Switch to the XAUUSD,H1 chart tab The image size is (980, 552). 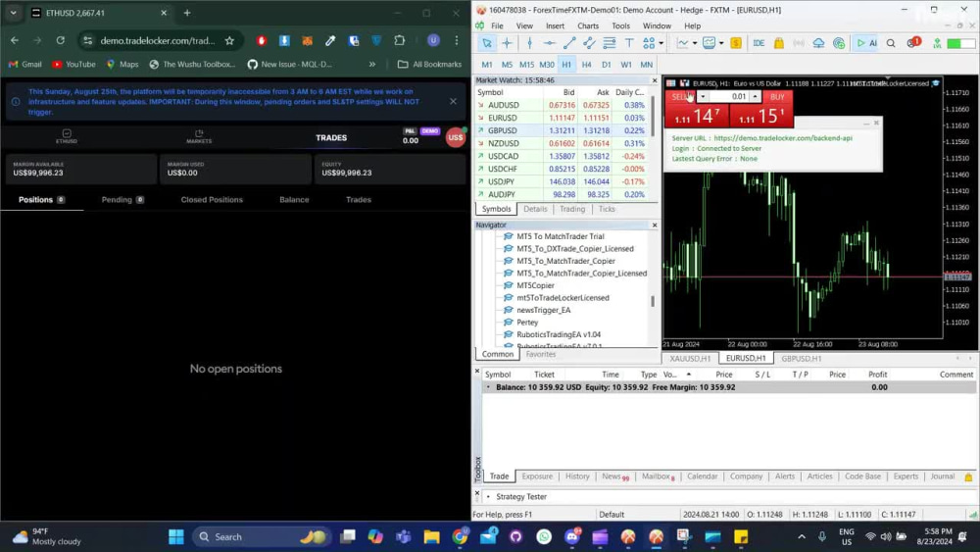coord(690,359)
